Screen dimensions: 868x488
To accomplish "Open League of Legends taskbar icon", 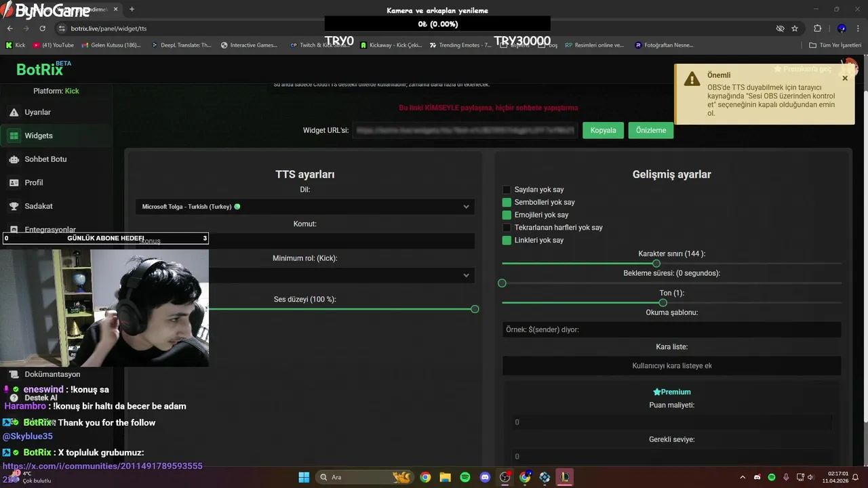I will pyautogui.click(x=564, y=477).
